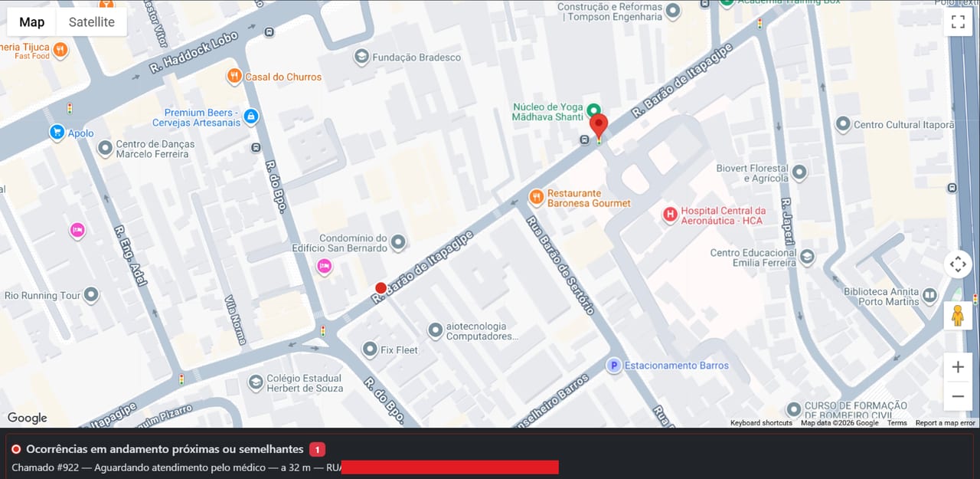Open Google Maps Terms link
The height and width of the screenshot is (479, 980).
(x=897, y=423)
